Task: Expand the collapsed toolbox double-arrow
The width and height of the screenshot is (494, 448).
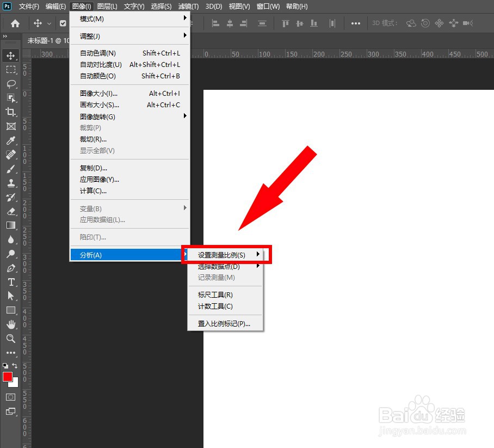Action: point(5,36)
